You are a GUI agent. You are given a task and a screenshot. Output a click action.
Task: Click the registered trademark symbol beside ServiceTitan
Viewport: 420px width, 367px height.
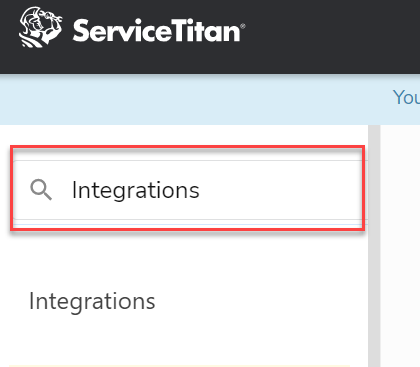(243, 26)
